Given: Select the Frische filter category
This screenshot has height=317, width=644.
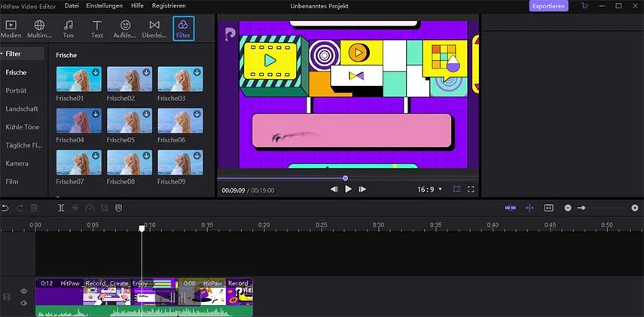Looking at the screenshot, I should 16,72.
